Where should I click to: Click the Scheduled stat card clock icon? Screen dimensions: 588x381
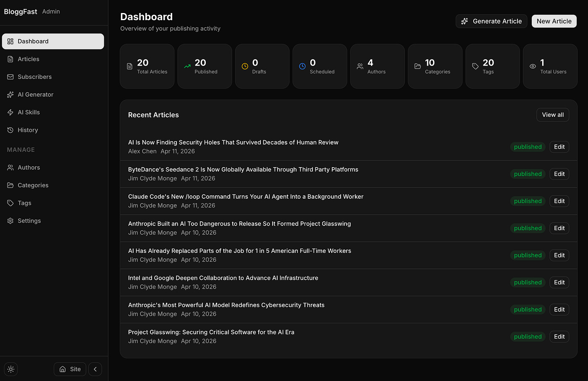pyautogui.click(x=302, y=66)
